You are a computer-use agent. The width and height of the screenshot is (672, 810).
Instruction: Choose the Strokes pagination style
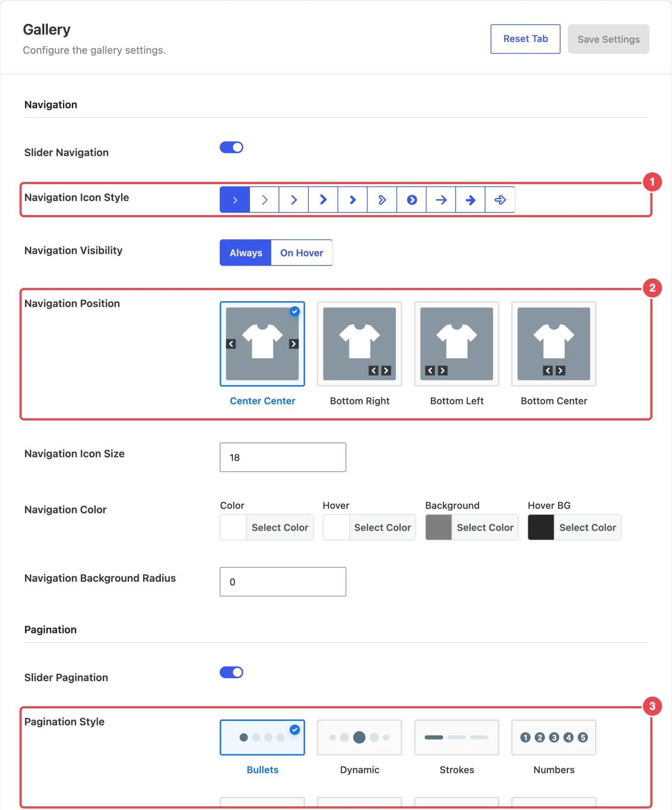(x=457, y=737)
